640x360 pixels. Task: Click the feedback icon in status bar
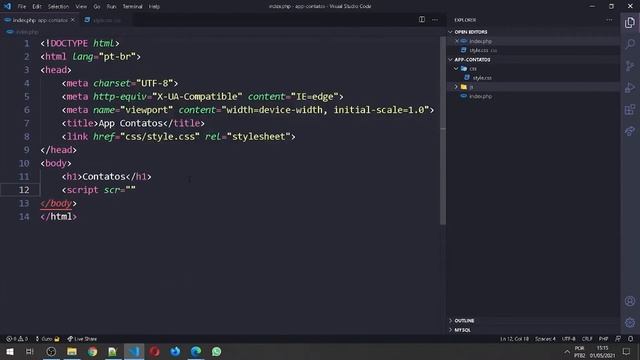tap(618, 339)
